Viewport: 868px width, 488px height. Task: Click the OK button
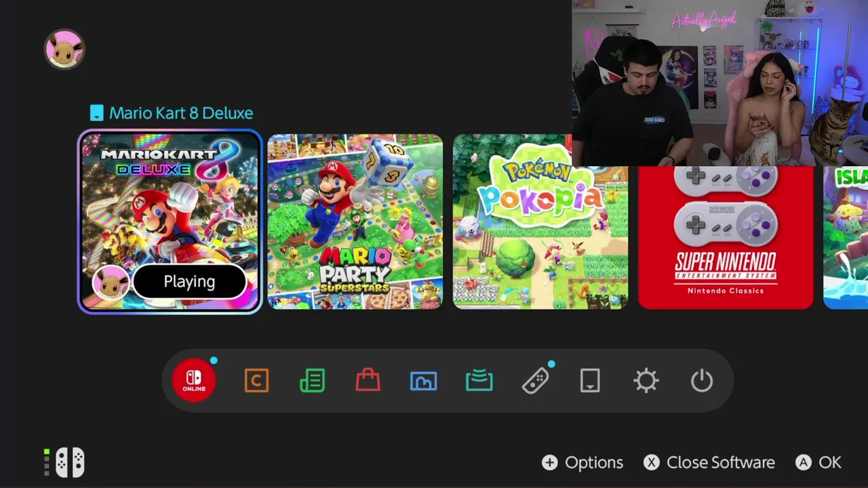[x=818, y=462]
